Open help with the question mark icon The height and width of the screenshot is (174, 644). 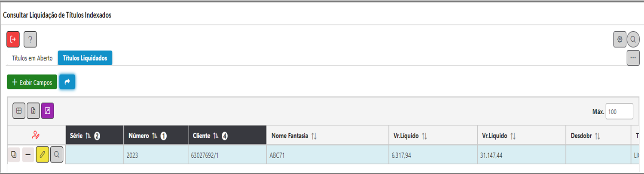(30, 40)
